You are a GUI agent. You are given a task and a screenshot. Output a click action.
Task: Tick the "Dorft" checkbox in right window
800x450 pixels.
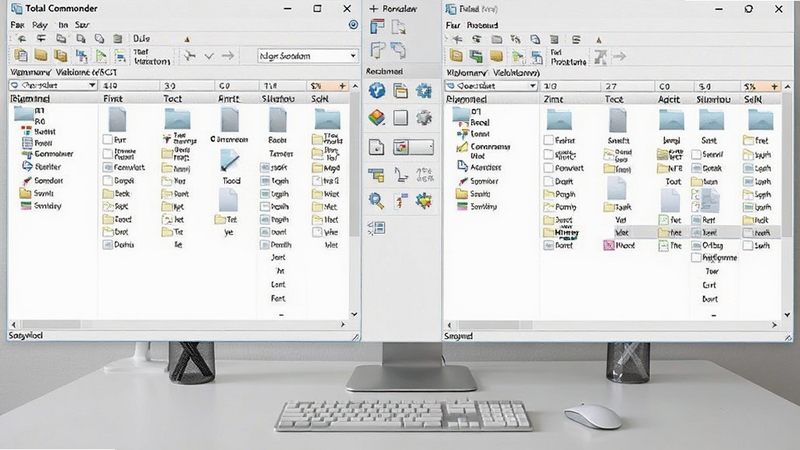[548, 181]
